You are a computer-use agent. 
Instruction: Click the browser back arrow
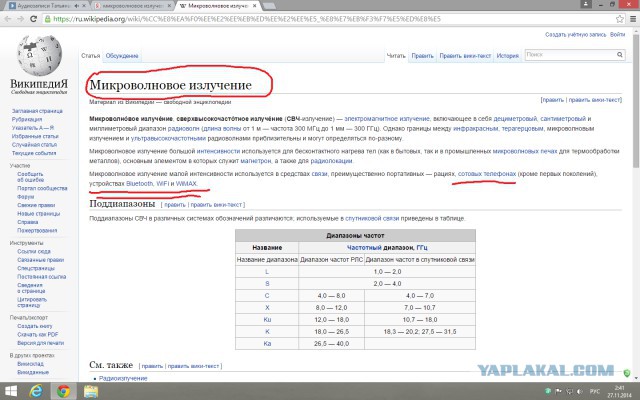click(9, 19)
